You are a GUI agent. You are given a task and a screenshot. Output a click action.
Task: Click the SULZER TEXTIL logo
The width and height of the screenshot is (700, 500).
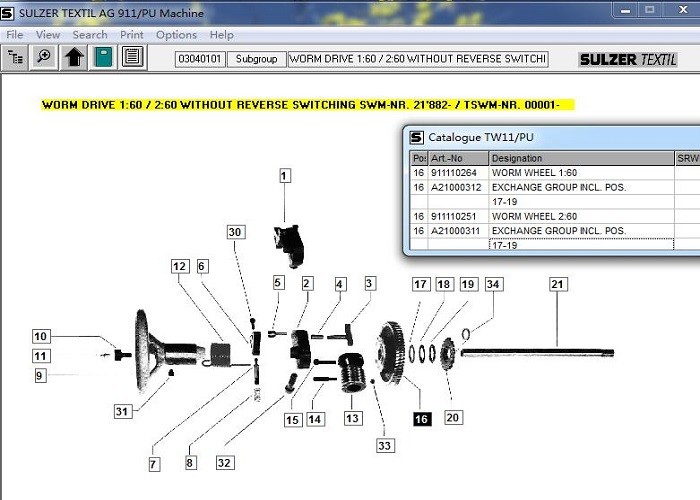(x=627, y=59)
